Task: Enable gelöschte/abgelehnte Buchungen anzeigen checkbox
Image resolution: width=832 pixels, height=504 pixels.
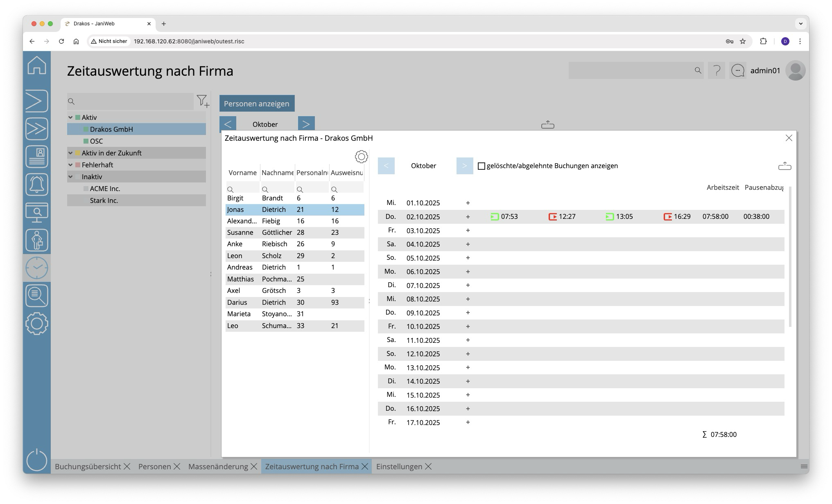Action: [482, 166]
